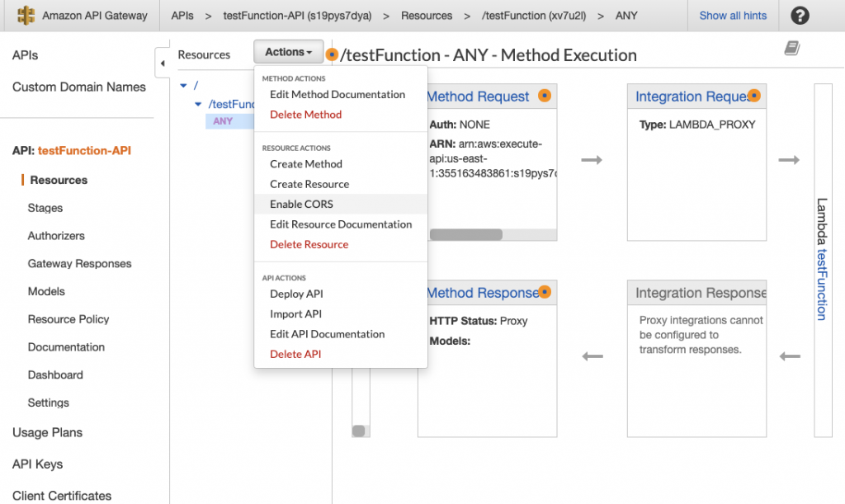Viewport: 845px width, 504px height.
Task: Open the Method Request link
Action: pyautogui.click(x=478, y=97)
